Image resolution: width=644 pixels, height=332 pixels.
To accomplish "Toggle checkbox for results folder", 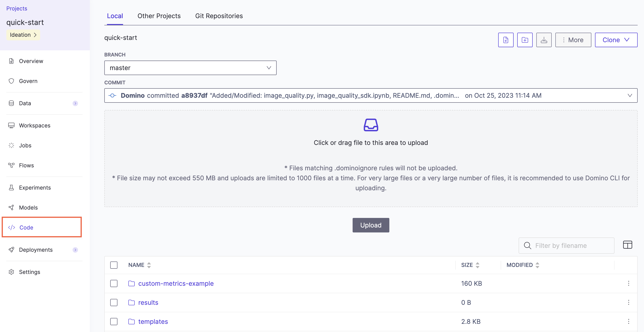I will pos(113,302).
